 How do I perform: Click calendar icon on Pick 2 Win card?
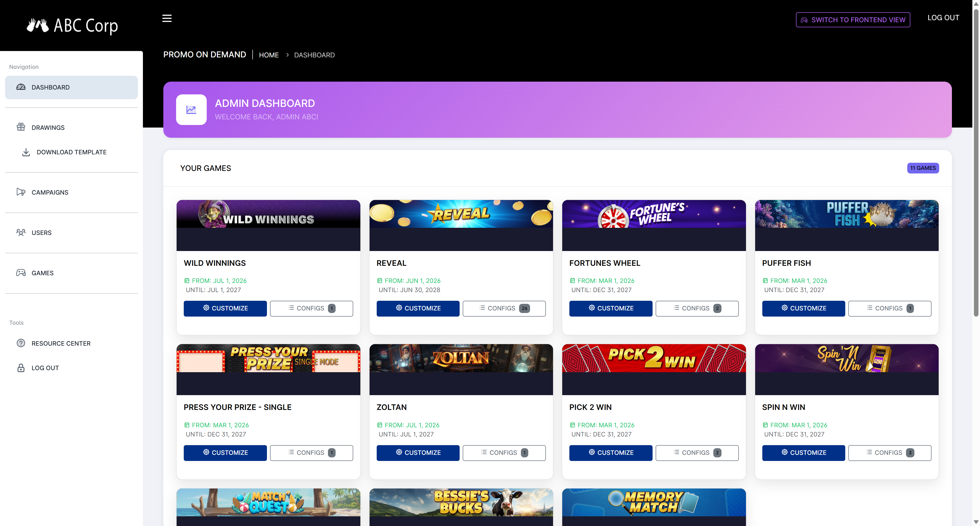click(572, 425)
